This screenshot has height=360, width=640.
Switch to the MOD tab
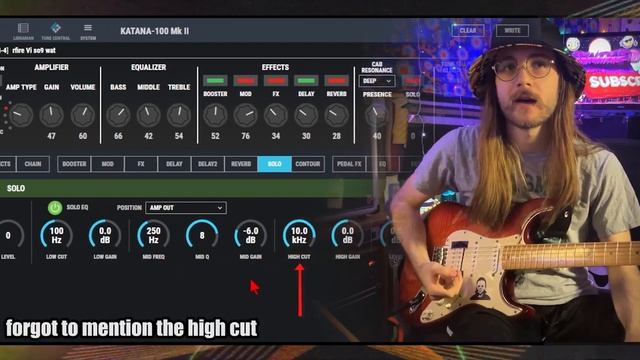(107, 164)
